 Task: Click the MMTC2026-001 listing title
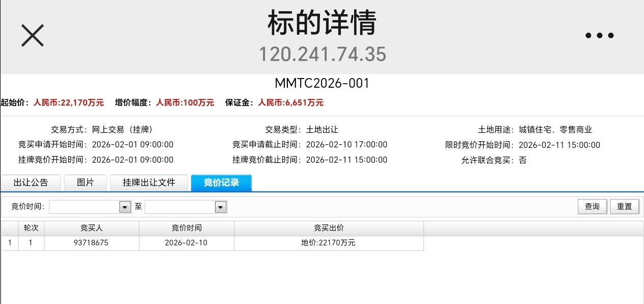322,83
